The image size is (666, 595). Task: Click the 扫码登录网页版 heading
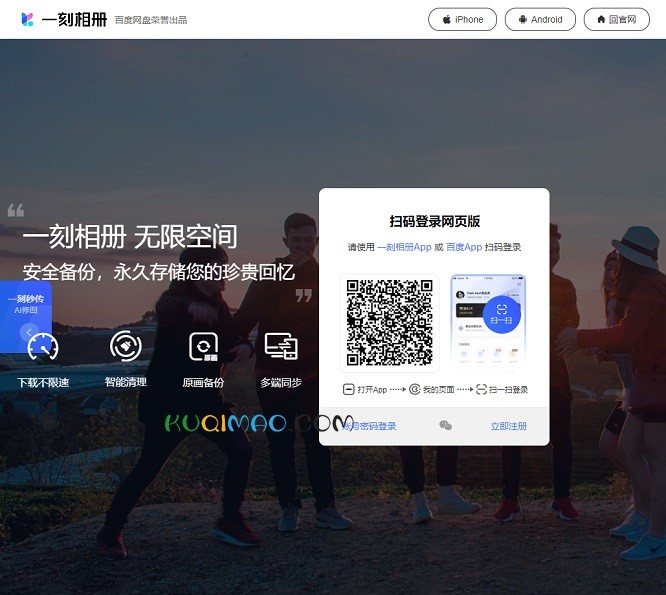coord(435,221)
